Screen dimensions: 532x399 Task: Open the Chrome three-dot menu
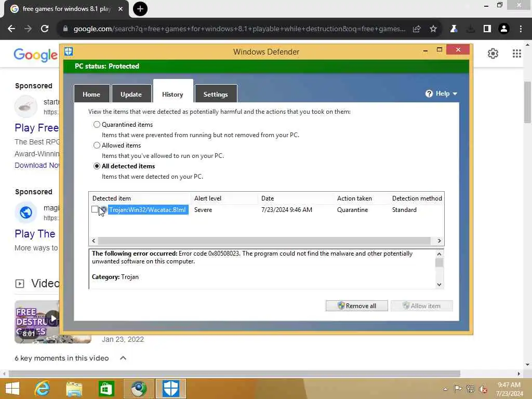pos(521,29)
